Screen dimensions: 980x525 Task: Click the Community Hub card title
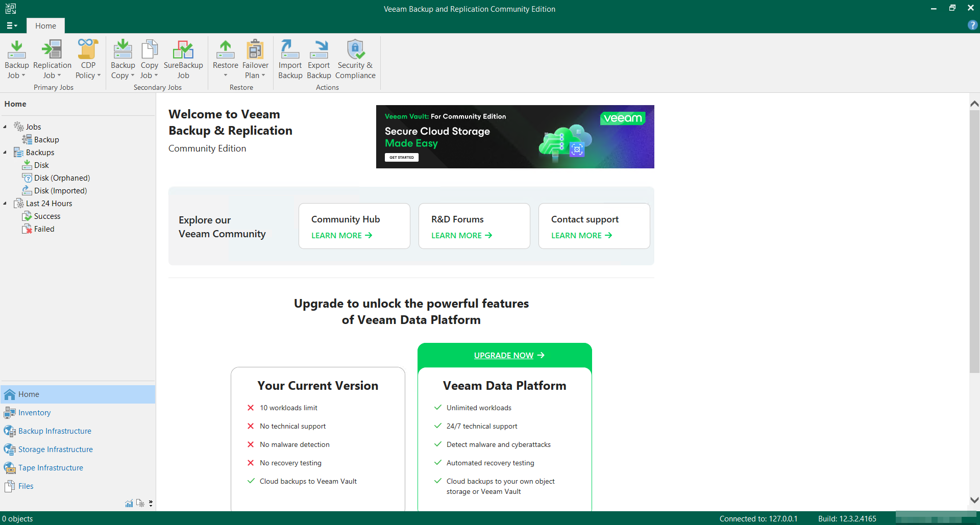[346, 219]
